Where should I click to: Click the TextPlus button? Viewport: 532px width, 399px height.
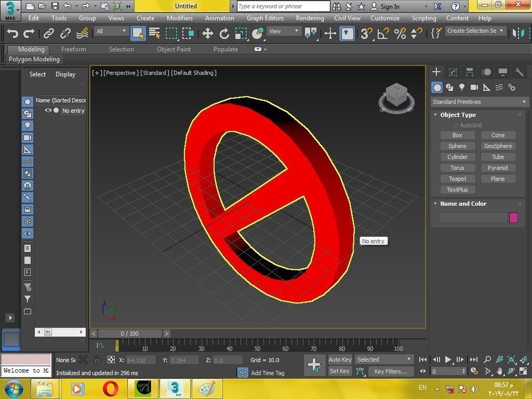[457, 190]
